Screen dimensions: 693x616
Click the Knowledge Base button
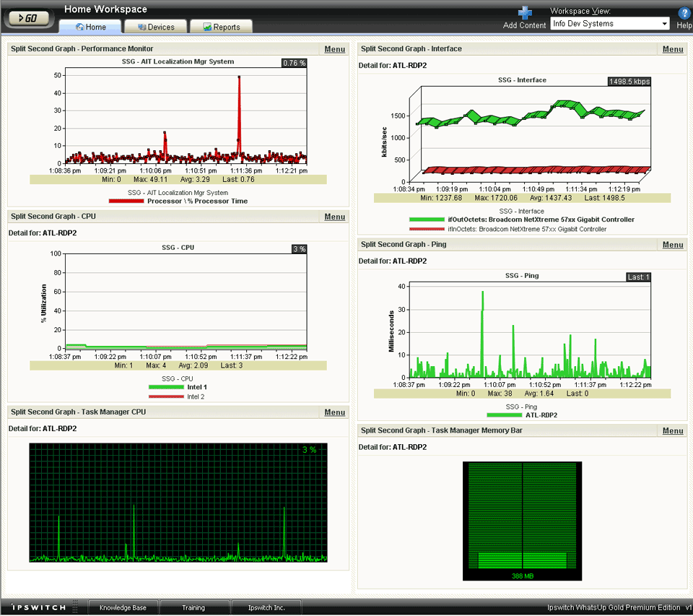123,607
